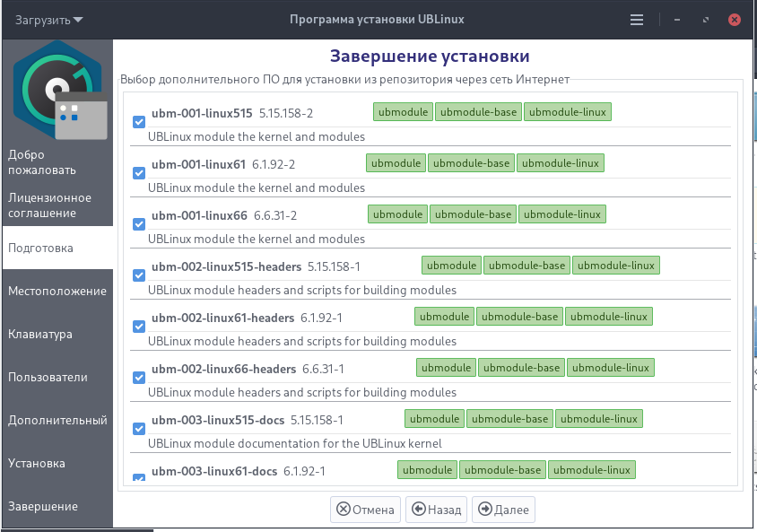Open the Загрузить dropdown

tap(48, 20)
